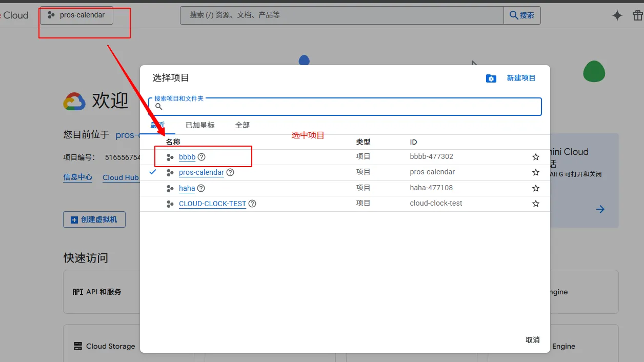Viewport: 644px width, 362px height.
Task: Click the blue 搜索 button in header
Action: coord(522,15)
